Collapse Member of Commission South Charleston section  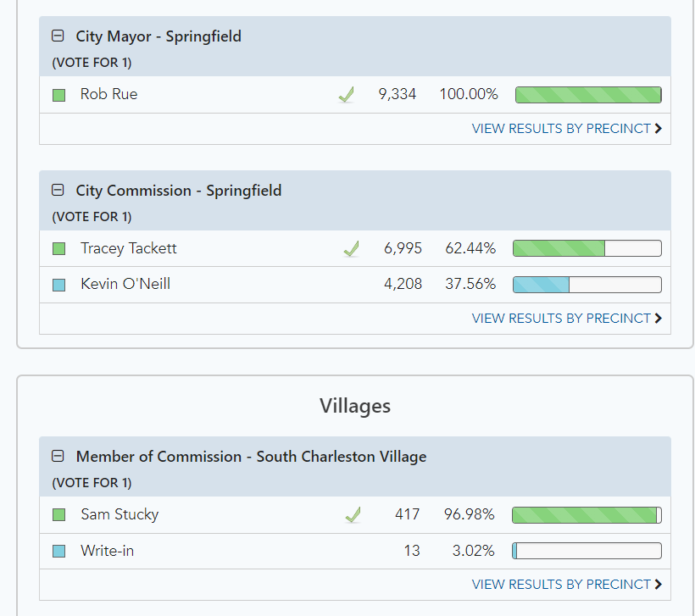click(x=58, y=456)
